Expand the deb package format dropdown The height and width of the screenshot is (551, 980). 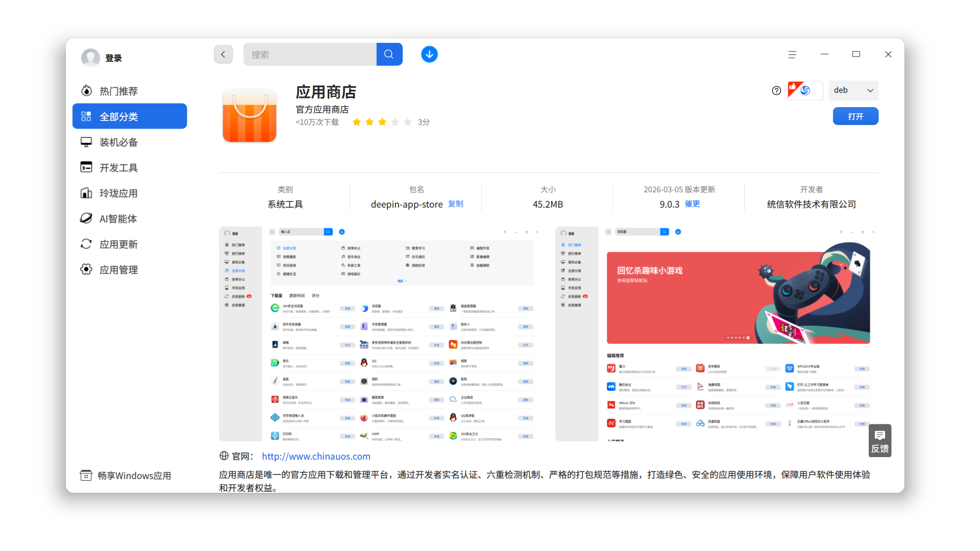(x=853, y=90)
